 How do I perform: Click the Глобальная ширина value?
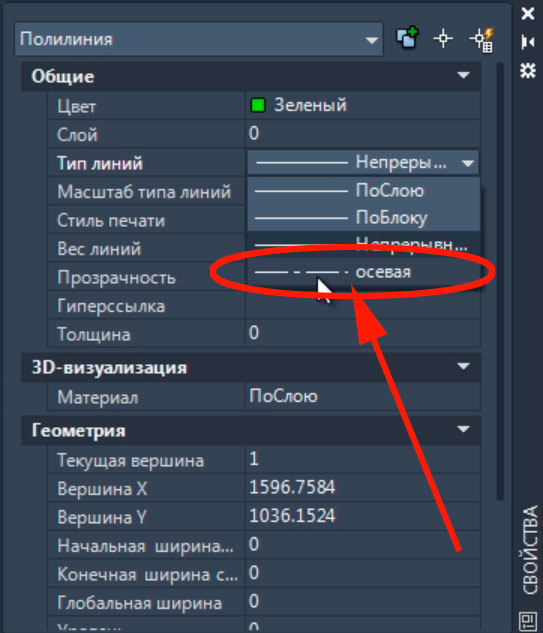(363, 602)
